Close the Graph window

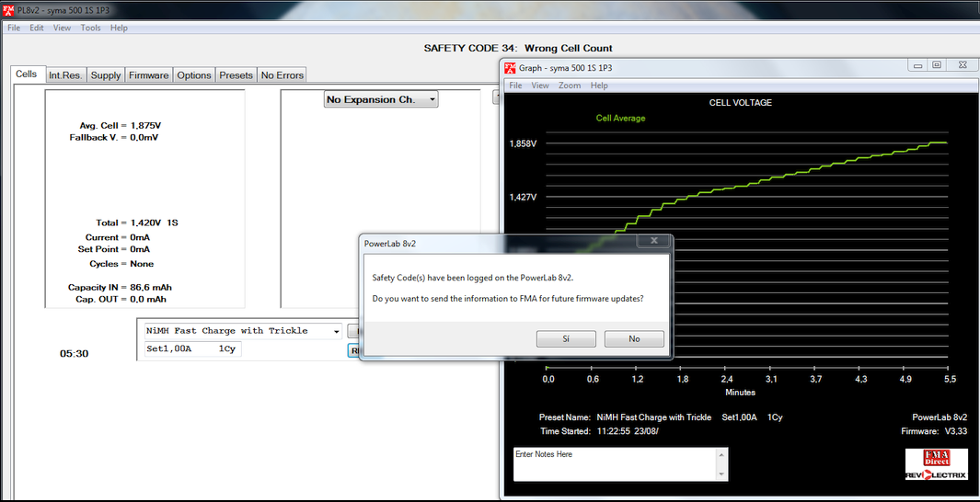tap(962, 65)
